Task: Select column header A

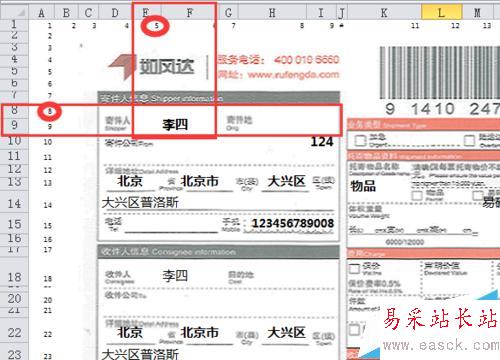Action: point(41,13)
